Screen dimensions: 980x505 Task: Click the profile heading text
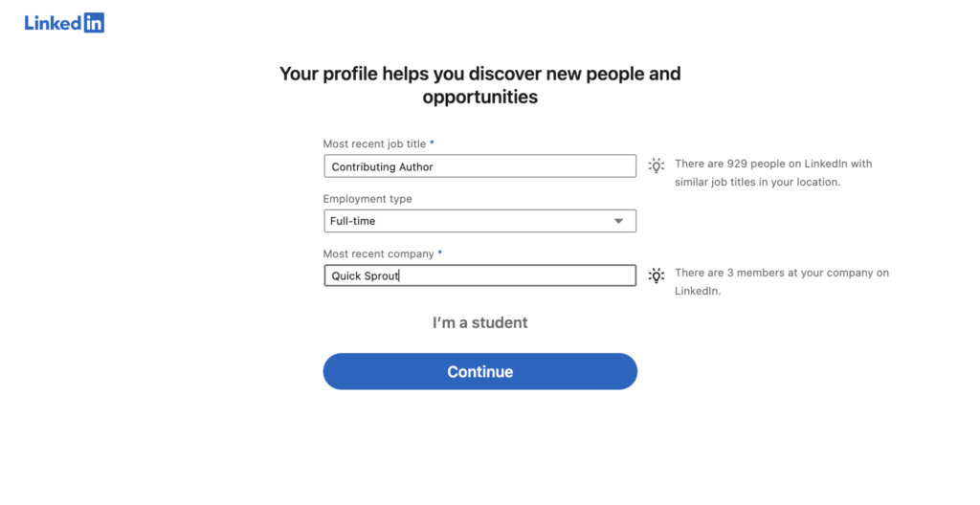479,85
